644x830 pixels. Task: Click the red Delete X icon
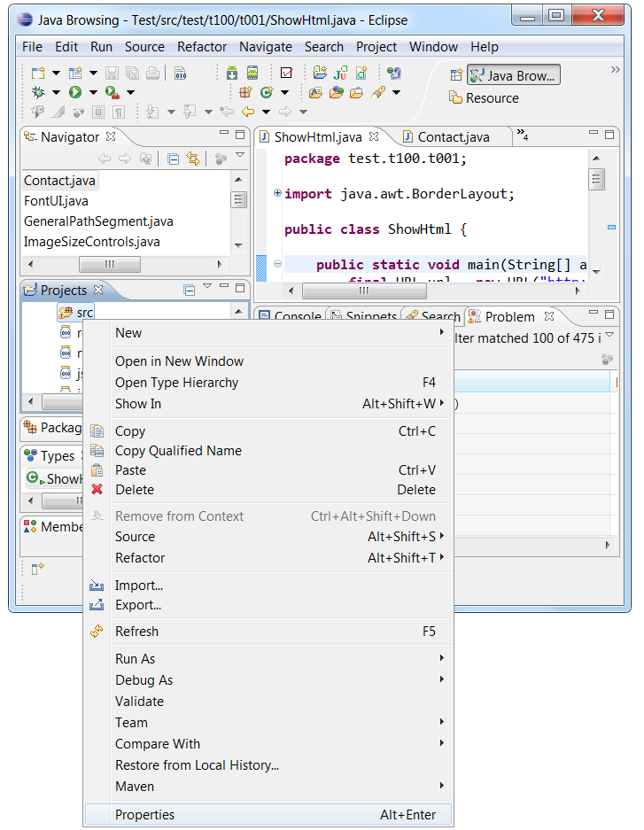pos(97,489)
